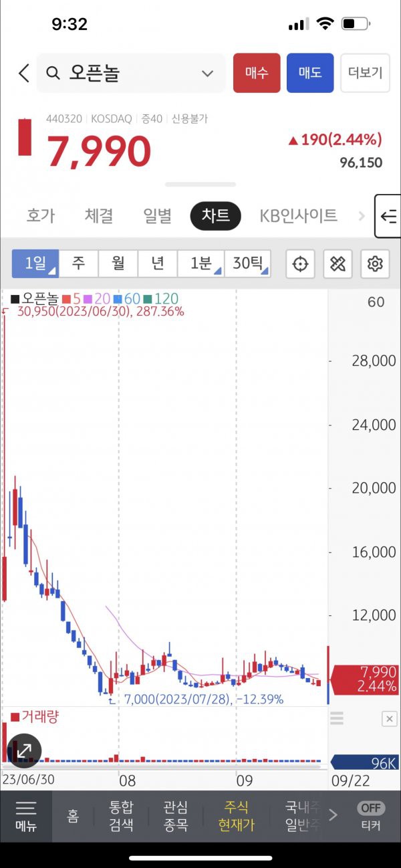Switch to the 호가 tab
The height and width of the screenshot is (868, 401).
pos(41,216)
